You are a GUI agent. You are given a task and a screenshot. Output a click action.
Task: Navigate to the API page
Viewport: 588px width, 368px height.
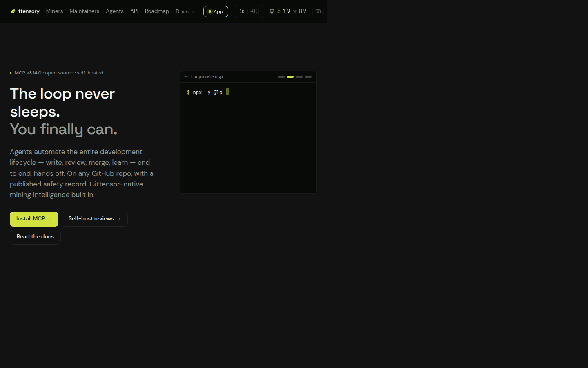pyautogui.click(x=134, y=11)
